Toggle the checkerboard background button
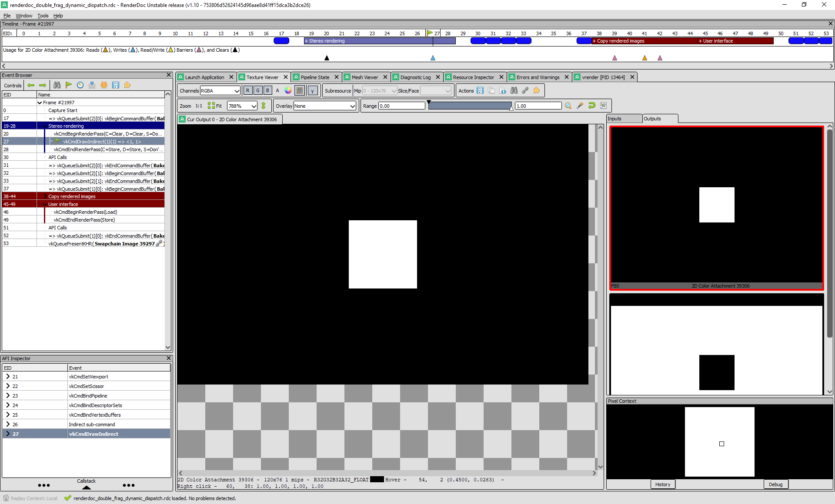The height and width of the screenshot is (504, 835). coord(300,90)
